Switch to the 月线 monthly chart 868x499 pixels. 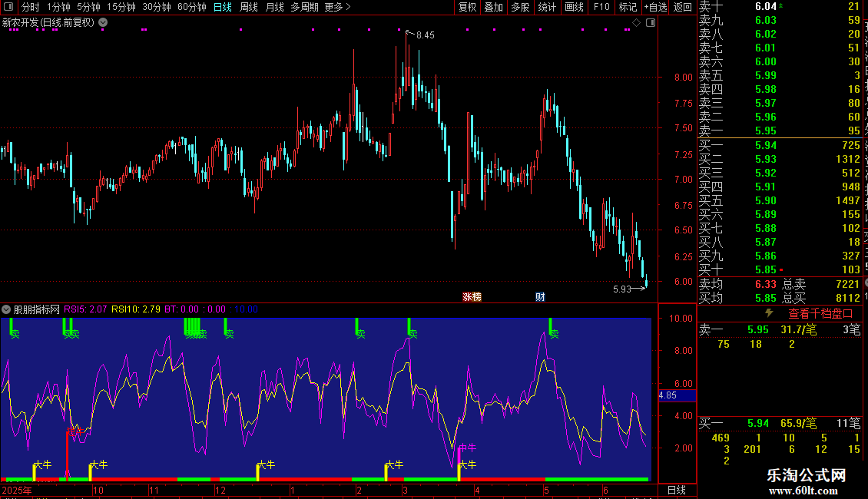(274, 7)
